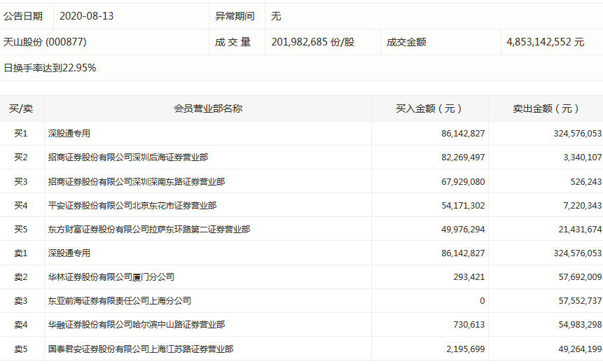
Task: Select 东亚前海证券上海分公司 entry
Action: point(119,300)
